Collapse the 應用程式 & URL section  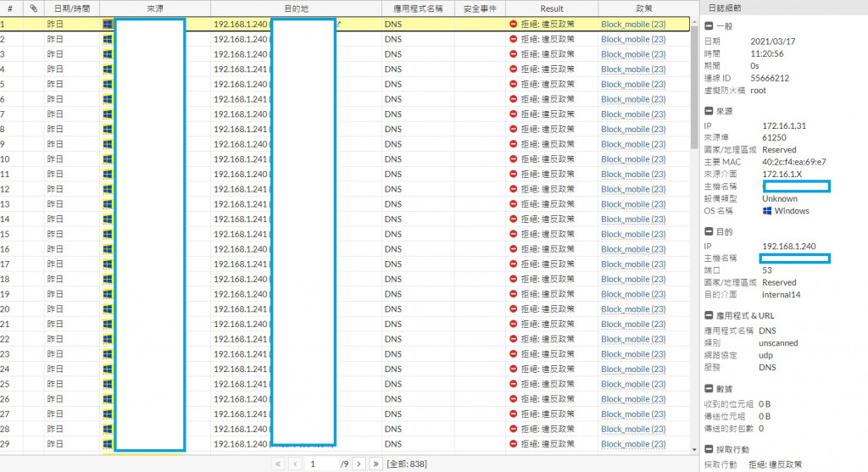(709, 315)
